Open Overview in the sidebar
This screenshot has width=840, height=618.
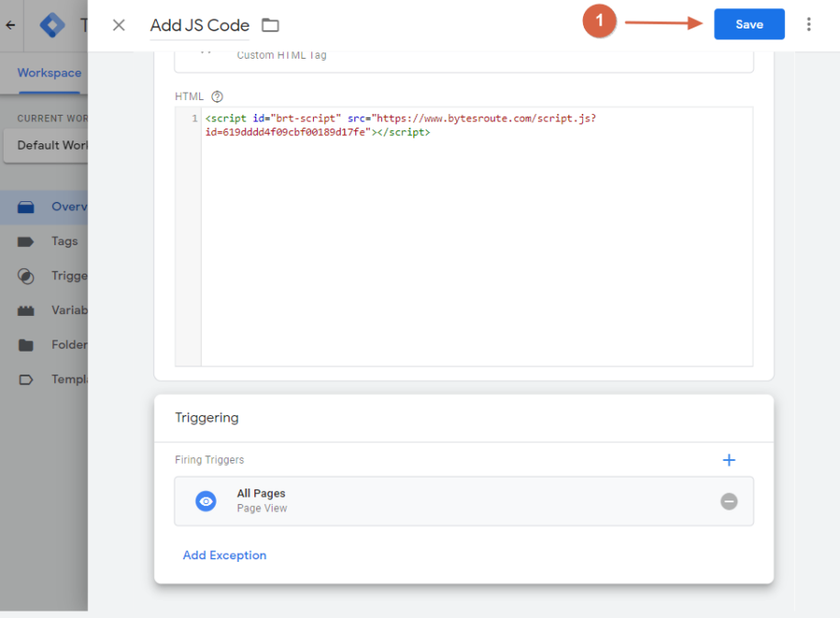(x=44, y=207)
